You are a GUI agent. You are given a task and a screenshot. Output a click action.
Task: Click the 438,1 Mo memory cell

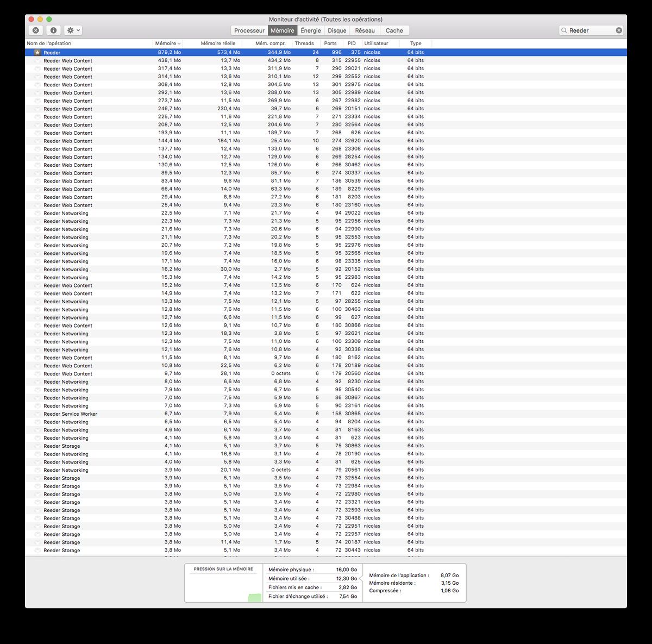click(x=170, y=60)
